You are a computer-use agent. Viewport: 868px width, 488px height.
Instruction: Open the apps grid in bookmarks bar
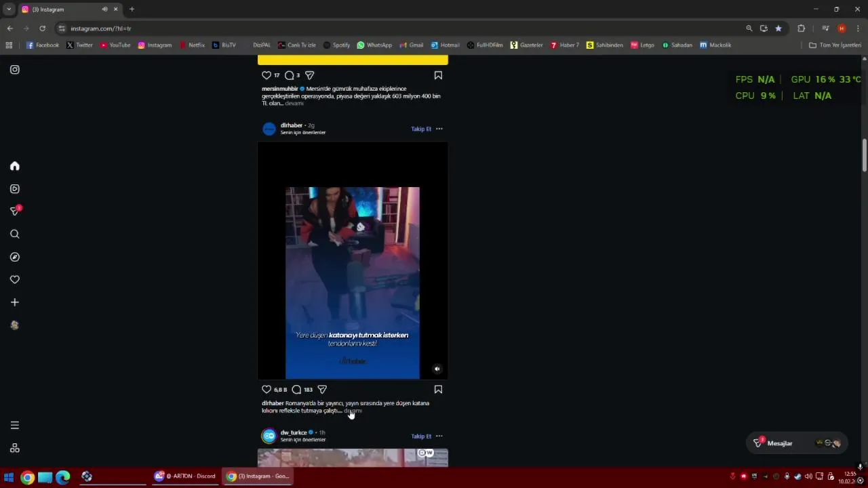(9, 45)
